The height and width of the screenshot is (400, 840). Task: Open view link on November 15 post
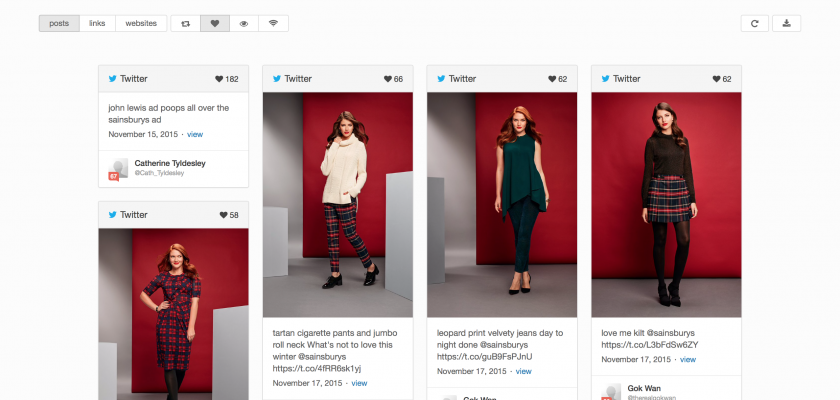click(195, 134)
